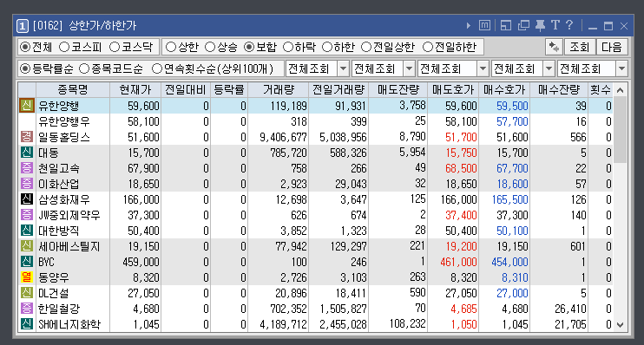Image resolution: width=644 pixels, height=345 pixels.
Task: Sort by 종목명 column header
Action: [x=73, y=90]
